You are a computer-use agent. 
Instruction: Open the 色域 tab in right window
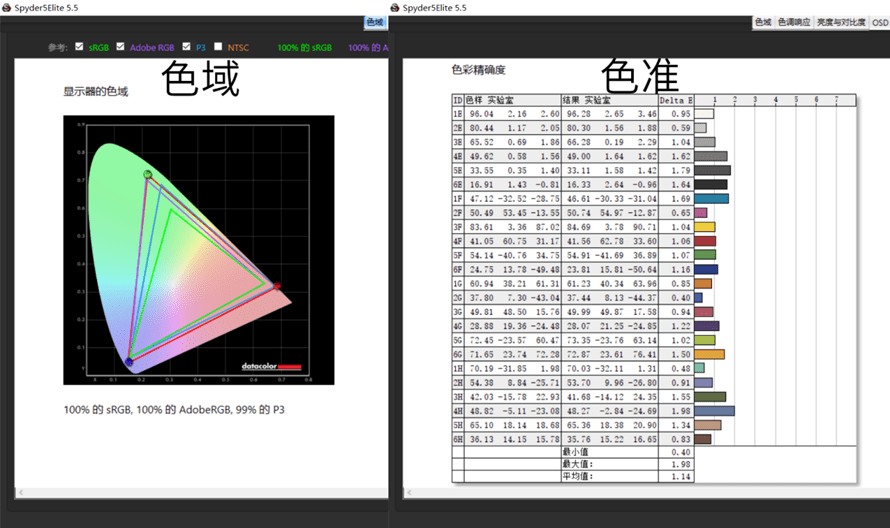tap(763, 22)
